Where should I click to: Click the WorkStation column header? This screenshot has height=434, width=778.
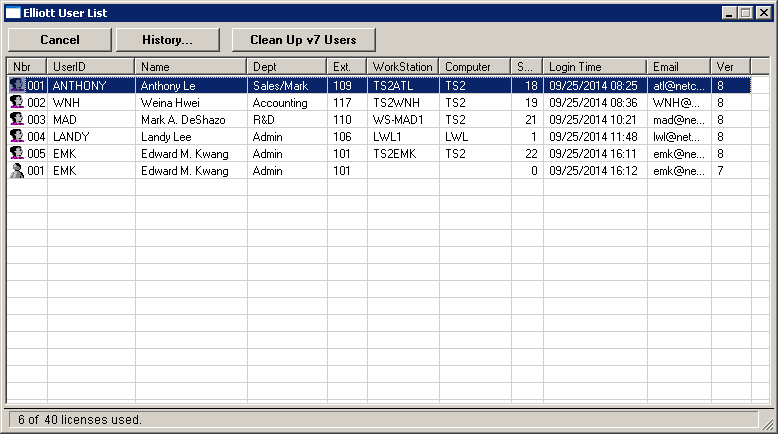(x=402, y=66)
